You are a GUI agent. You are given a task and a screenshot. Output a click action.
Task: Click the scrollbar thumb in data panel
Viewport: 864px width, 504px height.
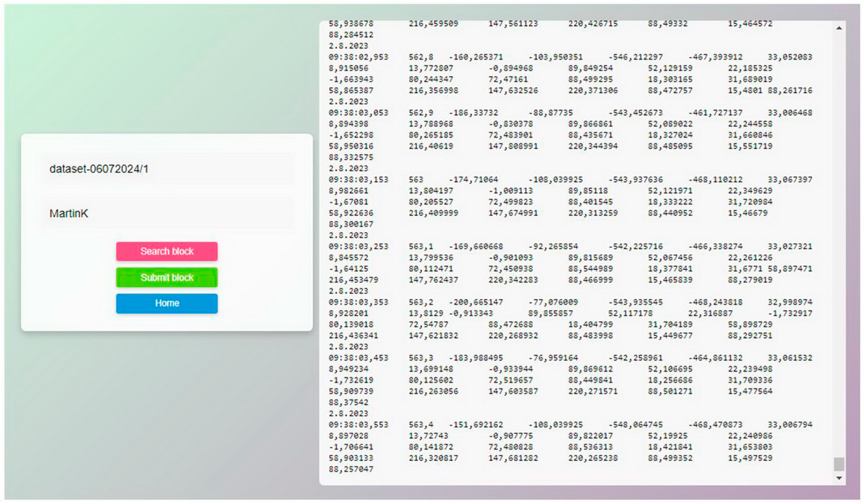coord(839,464)
